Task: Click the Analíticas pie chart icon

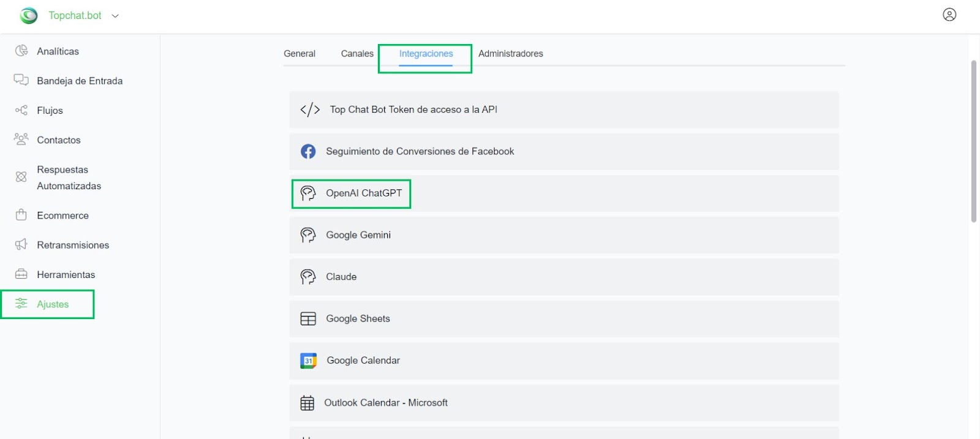Action: pyautogui.click(x=21, y=51)
